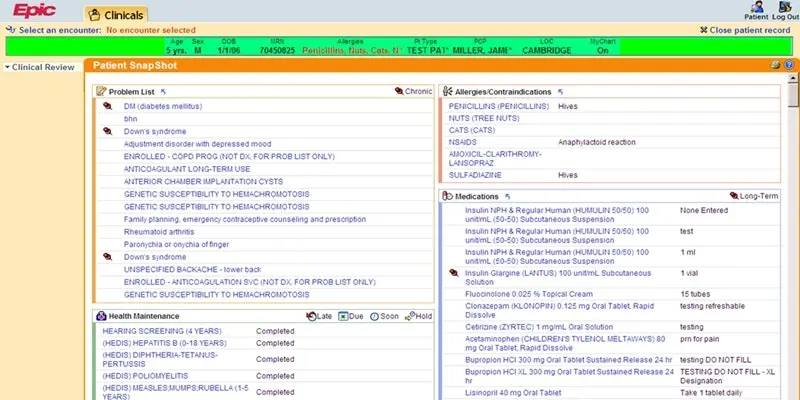Open Cetirizine (ZYRTEC) Oral Solution
The width and height of the screenshot is (800, 400).
click(x=539, y=327)
